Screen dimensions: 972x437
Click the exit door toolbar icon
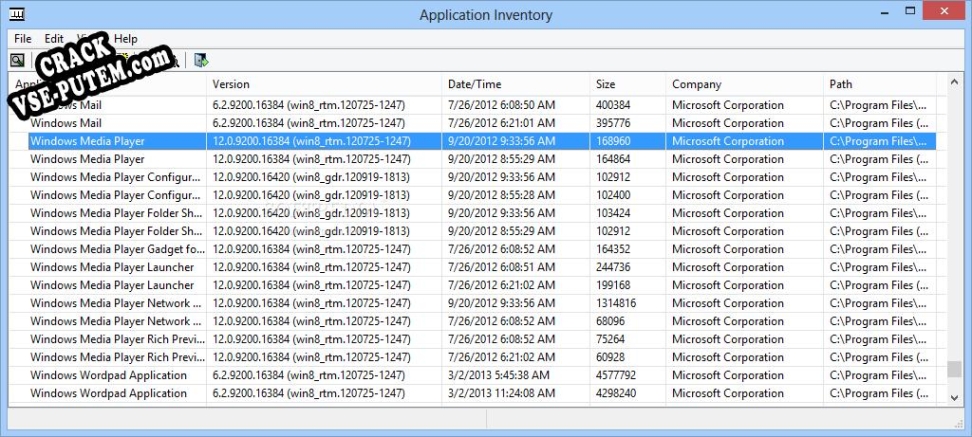(x=201, y=60)
